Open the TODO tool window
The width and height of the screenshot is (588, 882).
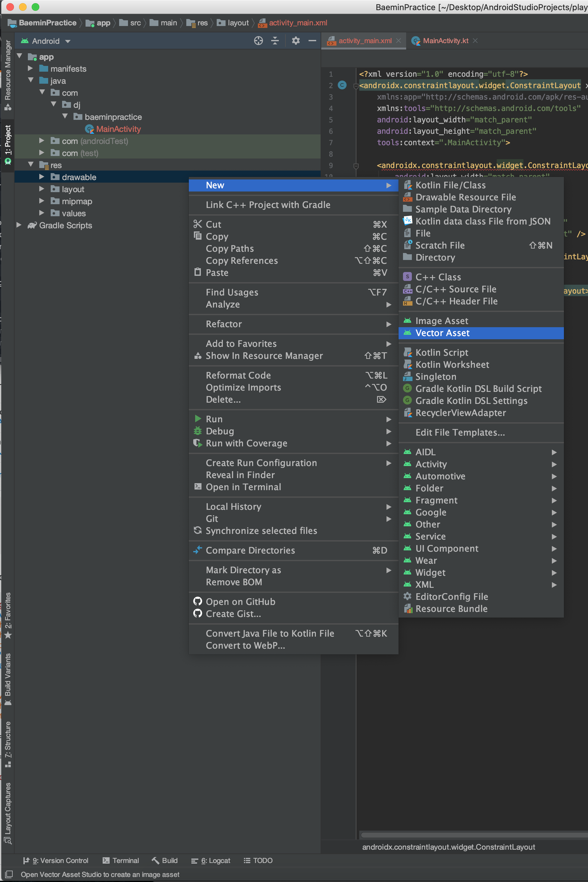[x=258, y=860]
